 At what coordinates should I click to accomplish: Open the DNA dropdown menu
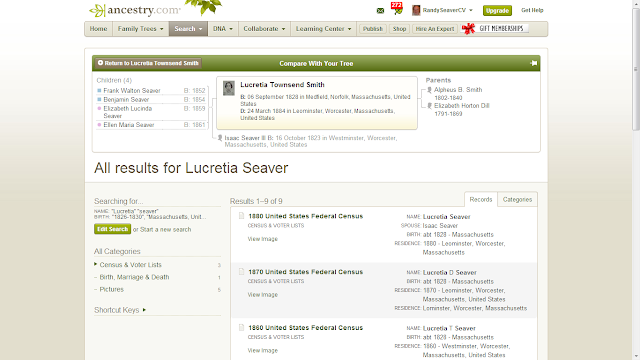coord(223,29)
